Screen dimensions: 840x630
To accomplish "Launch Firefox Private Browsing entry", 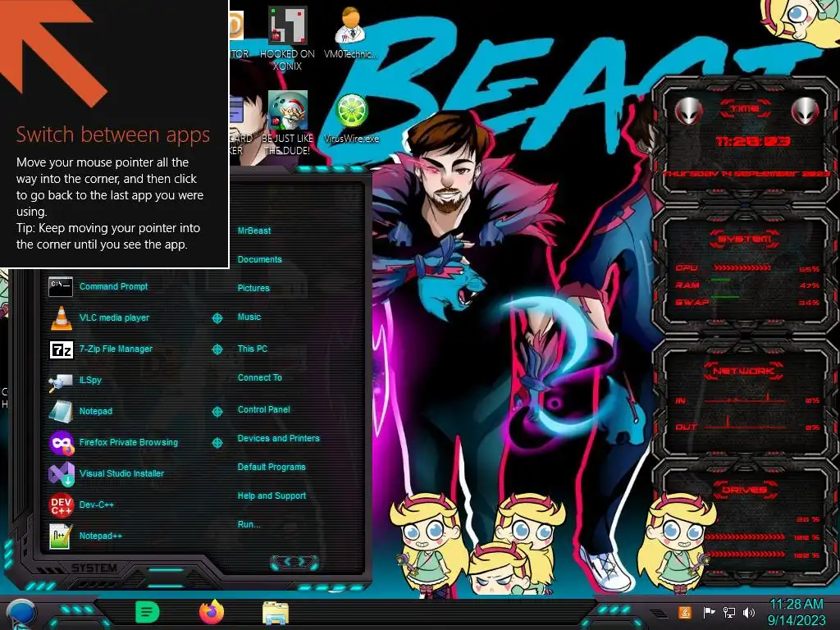I will coord(113,442).
